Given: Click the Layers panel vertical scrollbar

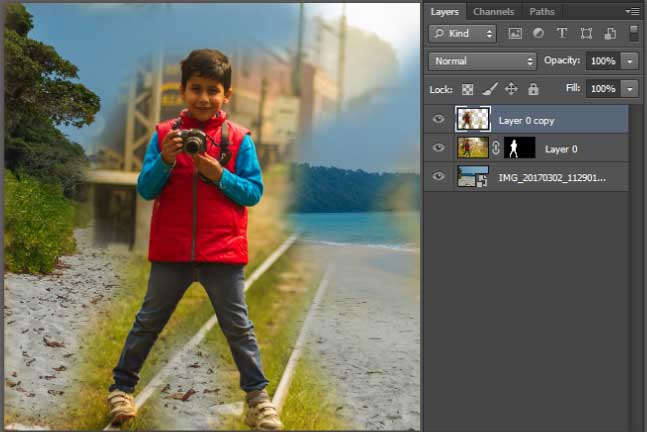Looking at the screenshot, I should pos(635,268).
